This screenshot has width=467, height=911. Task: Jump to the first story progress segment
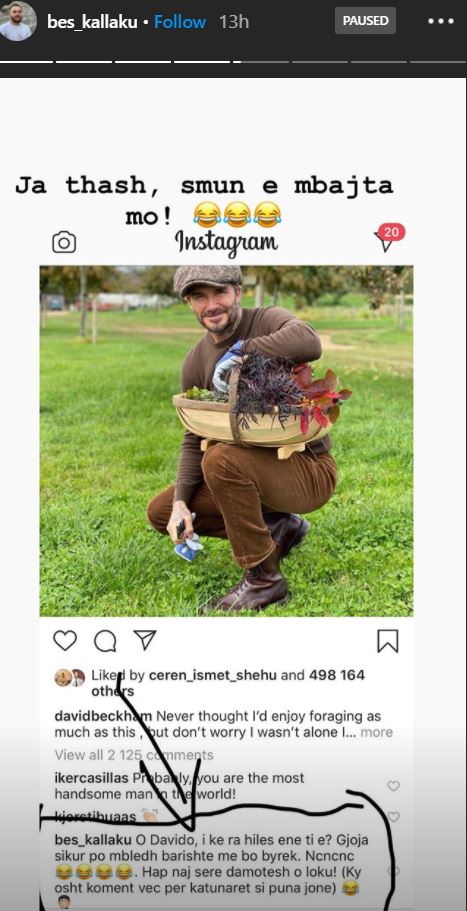pos(26,61)
